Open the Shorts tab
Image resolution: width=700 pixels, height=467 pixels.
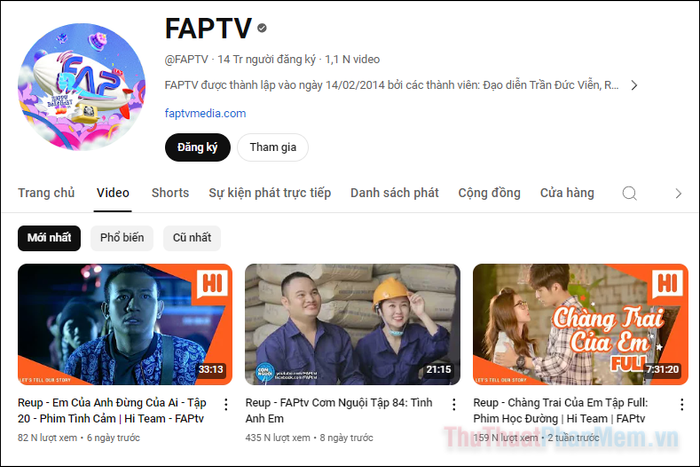coord(170,193)
